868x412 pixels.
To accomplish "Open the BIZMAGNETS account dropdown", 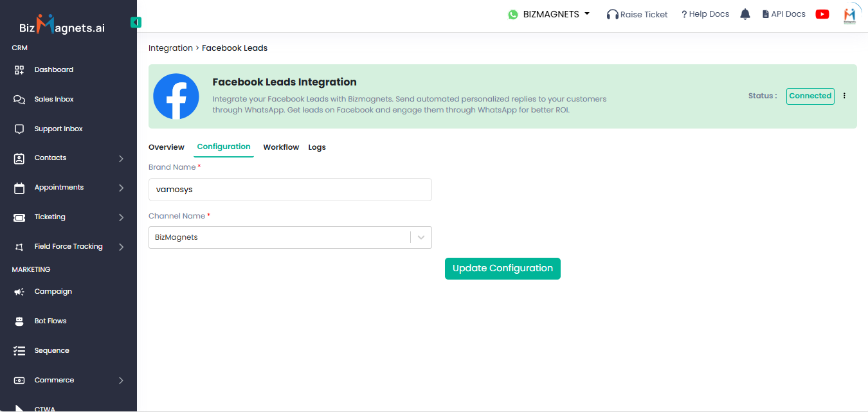I will 549,14.
